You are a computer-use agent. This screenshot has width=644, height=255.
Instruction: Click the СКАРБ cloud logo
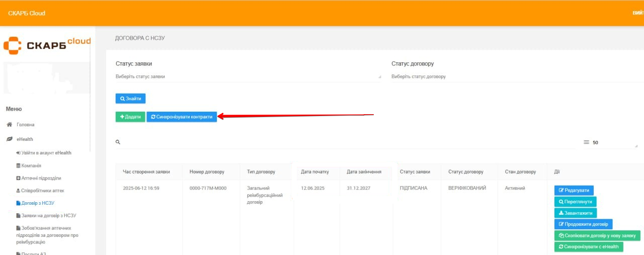coord(47,45)
